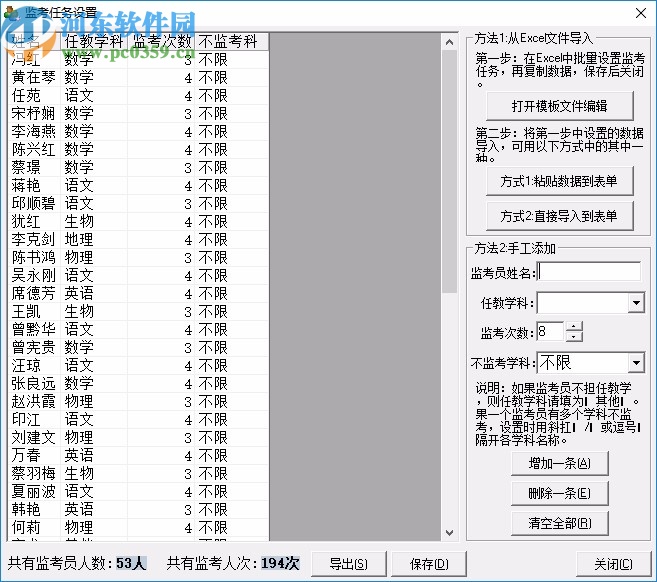Select the row for 蒋艳
The width and height of the screenshot is (657, 582).
[138, 186]
